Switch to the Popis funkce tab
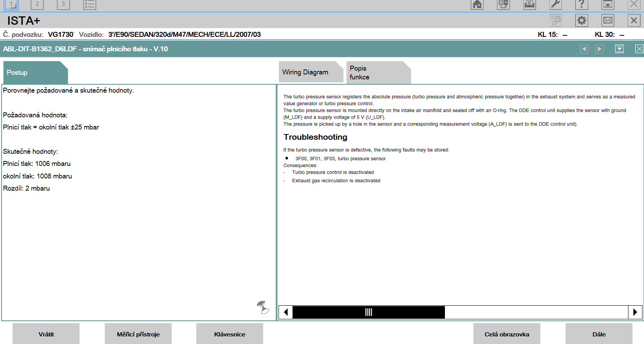 pos(378,73)
